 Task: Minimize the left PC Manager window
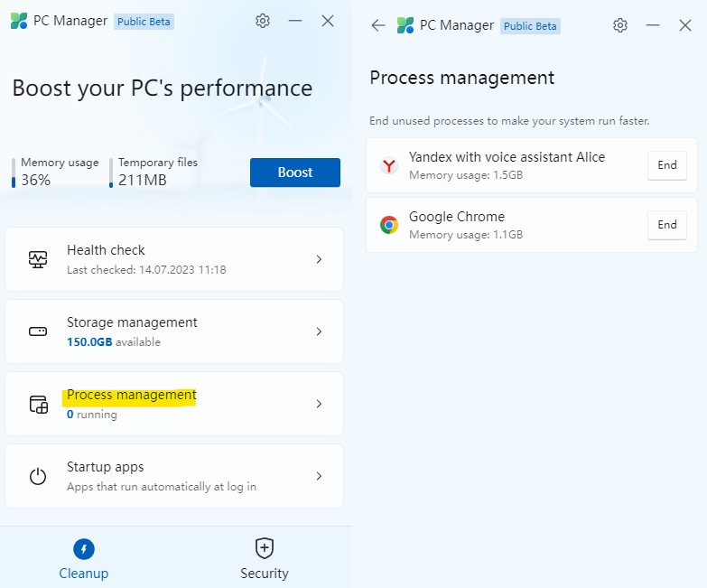(295, 21)
